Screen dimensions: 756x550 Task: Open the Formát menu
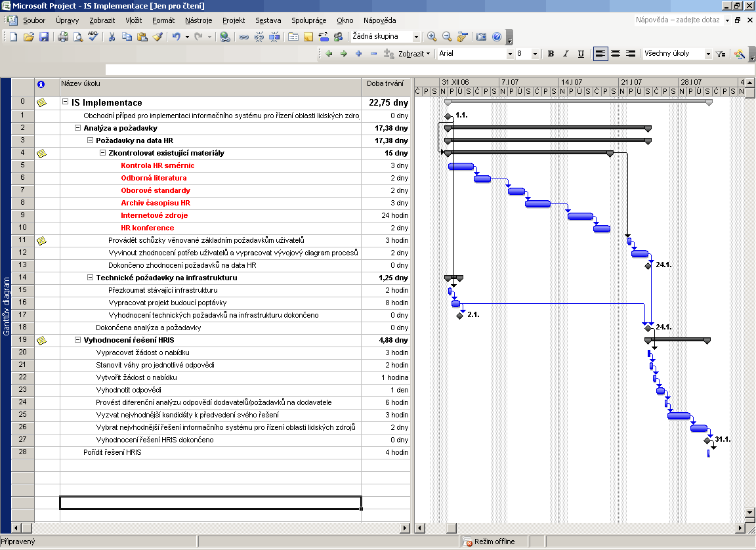pyautogui.click(x=163, y=20)
